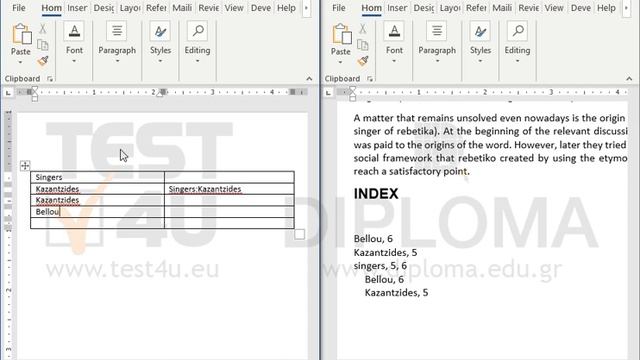Open Styles group icon in right window
640x360 pixels.
click(x=480, y=31)
